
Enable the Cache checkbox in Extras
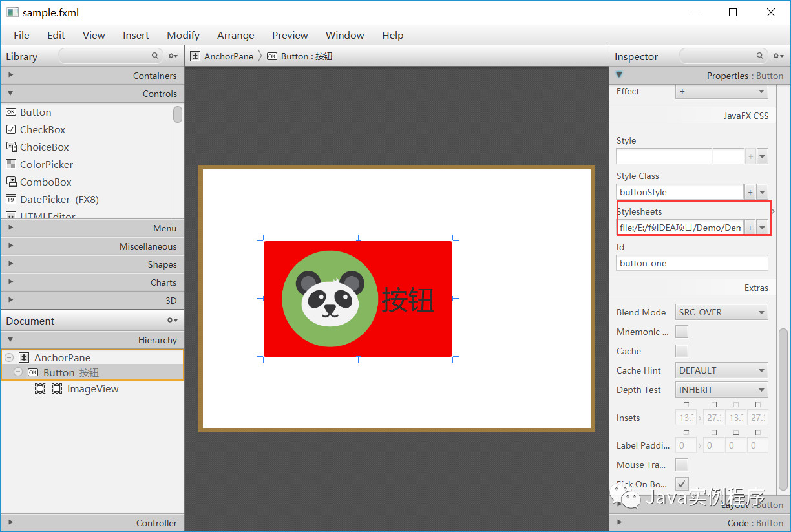coord(682,351)
